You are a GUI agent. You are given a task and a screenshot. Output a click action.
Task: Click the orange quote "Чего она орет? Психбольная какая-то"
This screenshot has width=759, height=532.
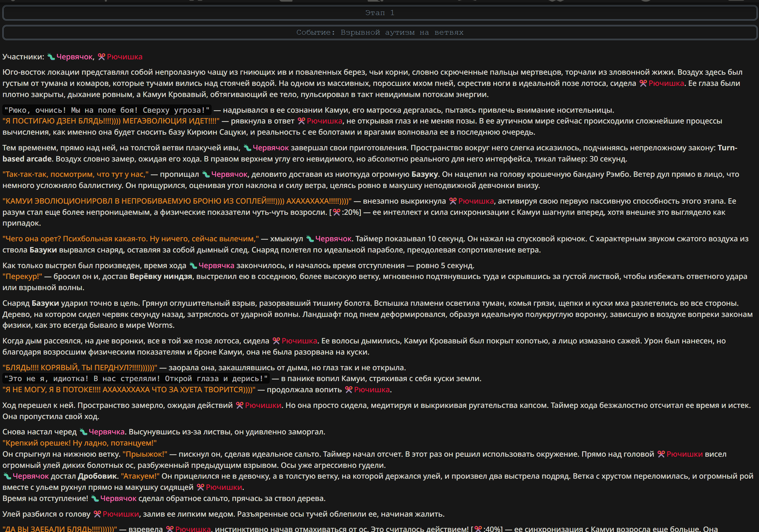[130, 239]
